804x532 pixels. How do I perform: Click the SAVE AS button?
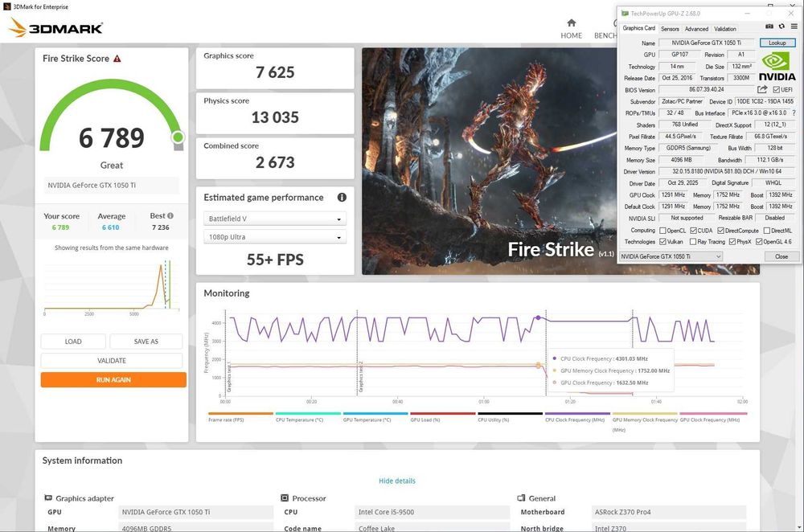146,342
